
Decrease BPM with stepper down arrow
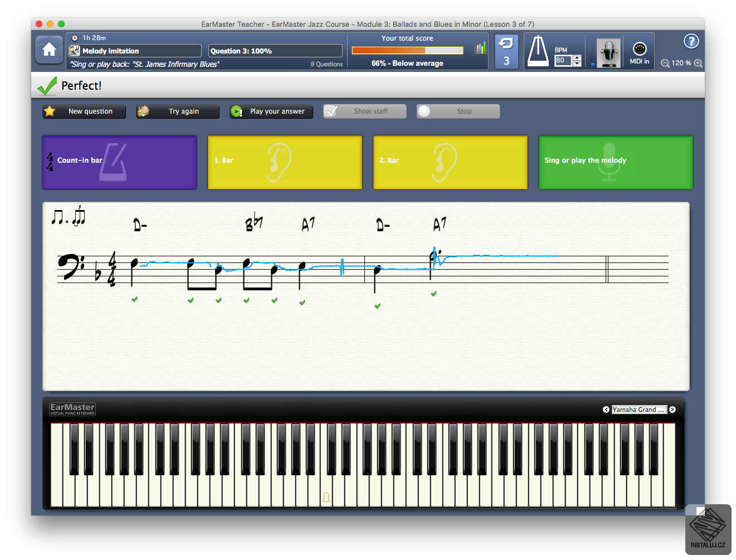[x=577, y=64]
